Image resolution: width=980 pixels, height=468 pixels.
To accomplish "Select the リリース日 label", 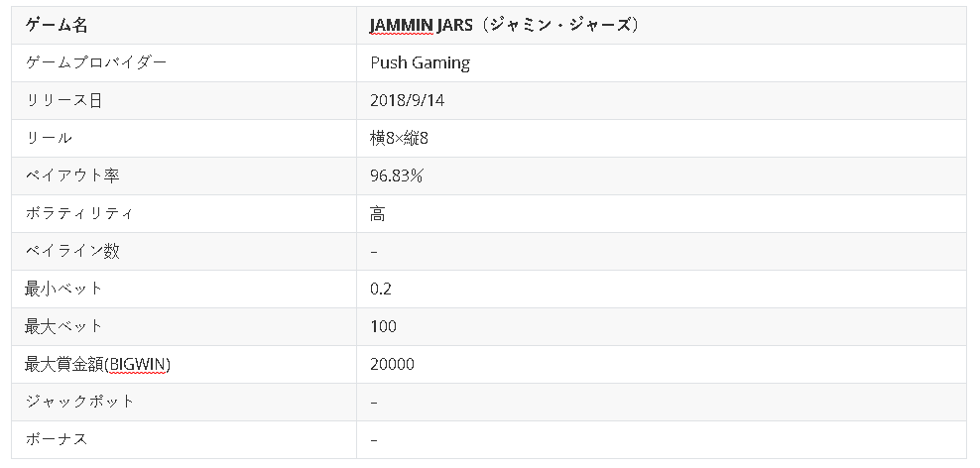I will coord(63,100).
